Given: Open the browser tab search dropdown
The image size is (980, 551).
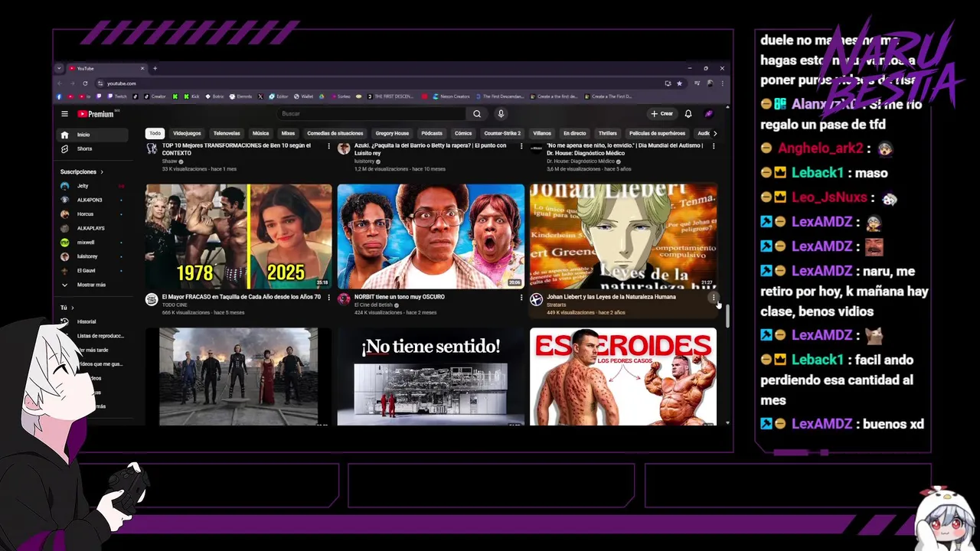Looking at the screenshot, I should pyautogui.click(x=59, y=68).
